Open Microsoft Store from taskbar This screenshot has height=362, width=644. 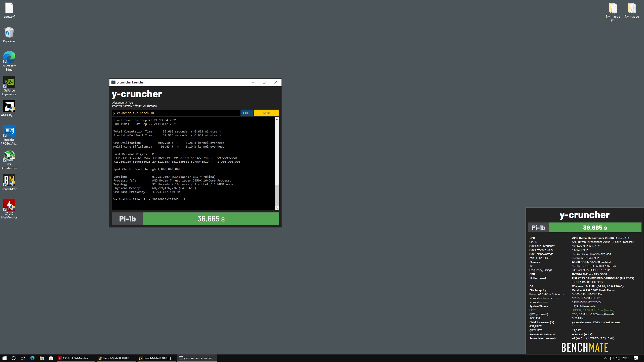coord(51,358)
